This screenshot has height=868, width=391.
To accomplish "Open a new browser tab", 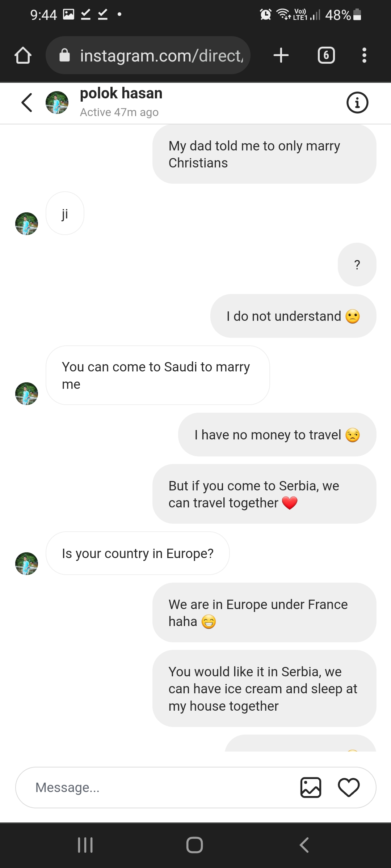I will (281, 56).
